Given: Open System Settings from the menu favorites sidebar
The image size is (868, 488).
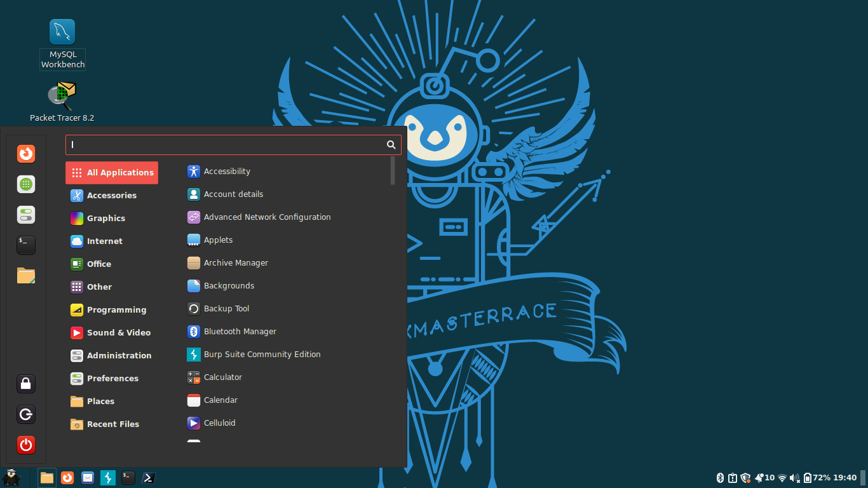Looking at the screenshot, I should pyautogui.click(x=26, y=215).
